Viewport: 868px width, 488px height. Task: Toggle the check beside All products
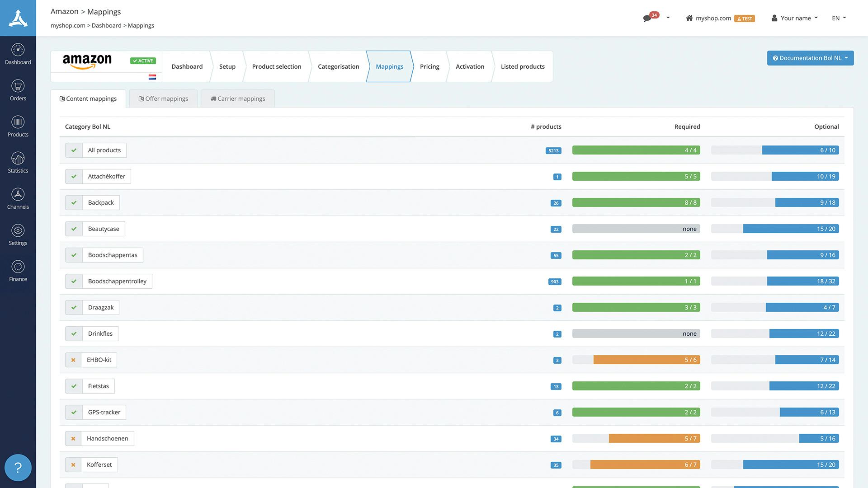click(x=74, y=150)
